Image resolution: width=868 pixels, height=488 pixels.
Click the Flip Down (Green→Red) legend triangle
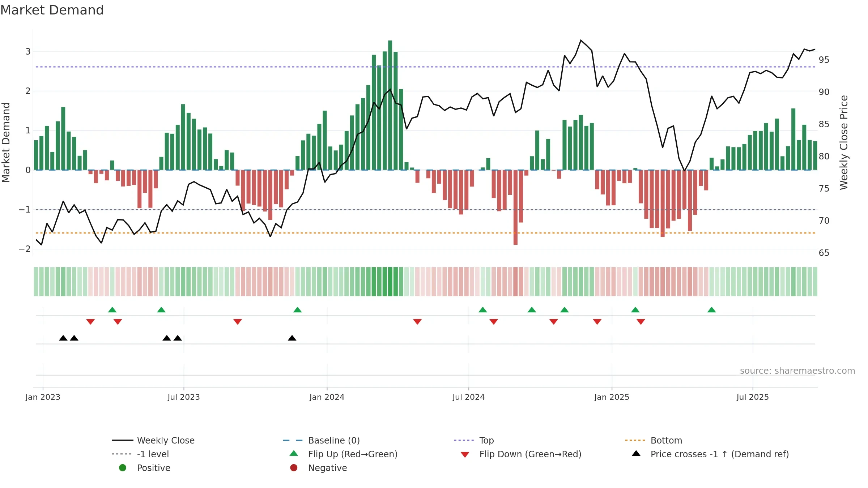pos(465,455)
